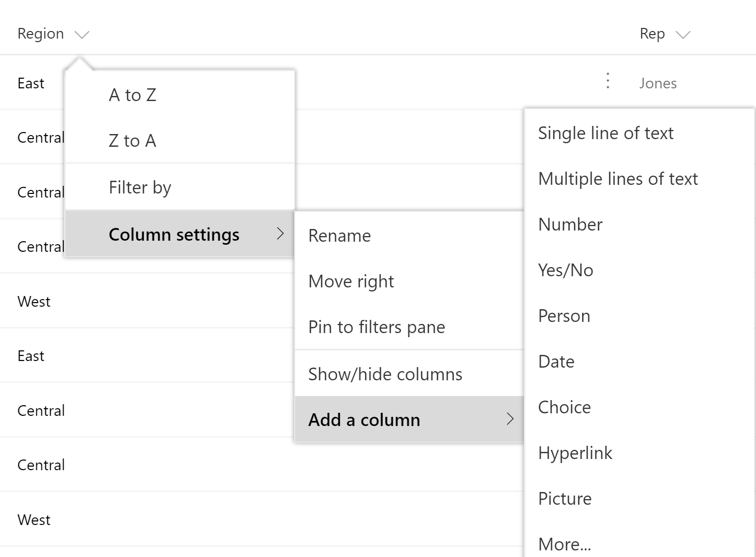The width and height of the screenshot is (756, 557).
Task: Add a Single line of text column
Action: 606,133
